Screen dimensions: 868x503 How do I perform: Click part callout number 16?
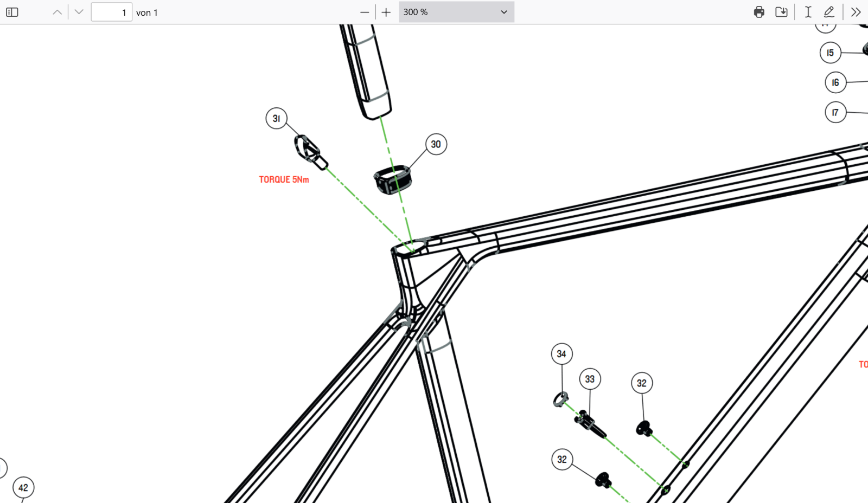point(835,82)
